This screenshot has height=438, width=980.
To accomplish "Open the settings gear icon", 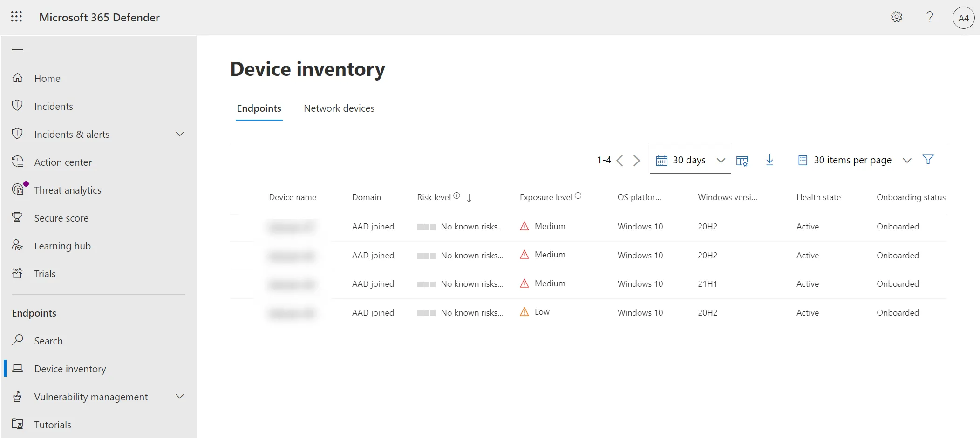I will pos(897,17).
